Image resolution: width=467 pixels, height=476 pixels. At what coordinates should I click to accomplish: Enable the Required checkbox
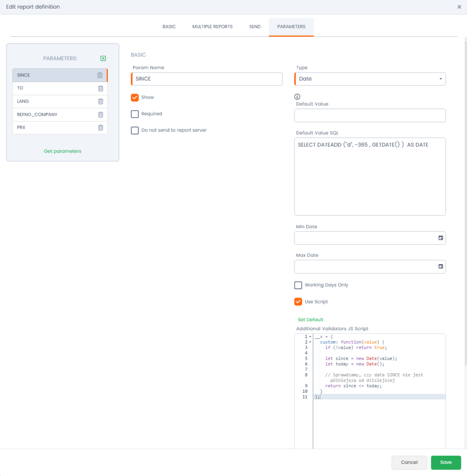pos(135,114)
